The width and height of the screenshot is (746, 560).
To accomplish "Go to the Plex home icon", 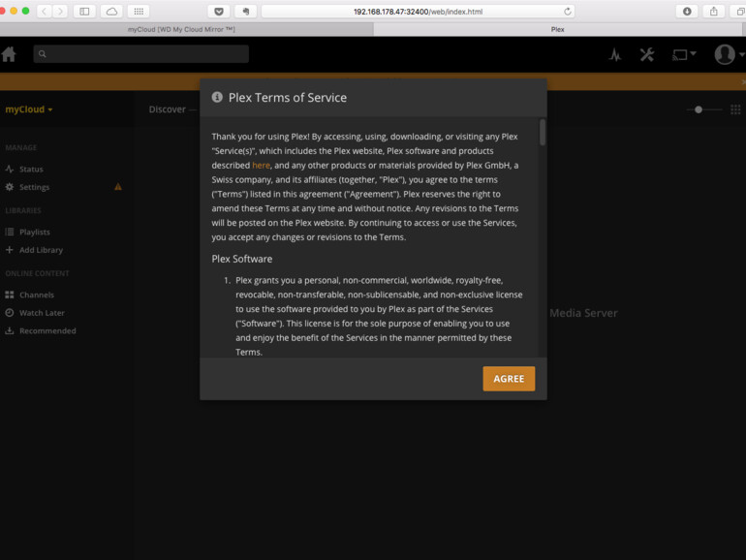I will coord(9,54).
